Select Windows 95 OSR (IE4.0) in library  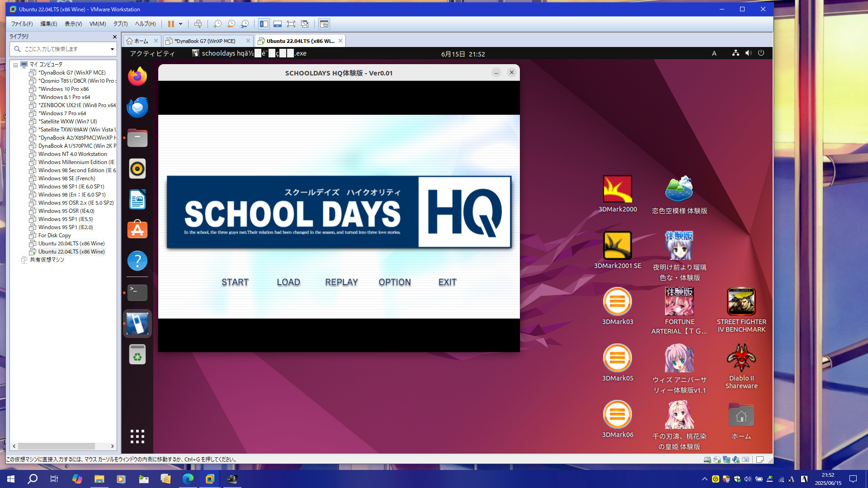(66, 211)
